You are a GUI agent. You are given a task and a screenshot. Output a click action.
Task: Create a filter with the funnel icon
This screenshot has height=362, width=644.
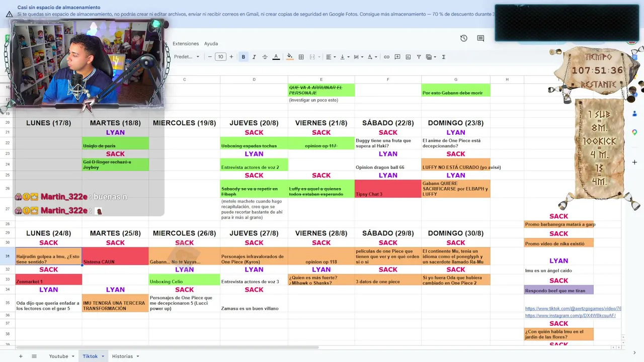click(419, 57)
